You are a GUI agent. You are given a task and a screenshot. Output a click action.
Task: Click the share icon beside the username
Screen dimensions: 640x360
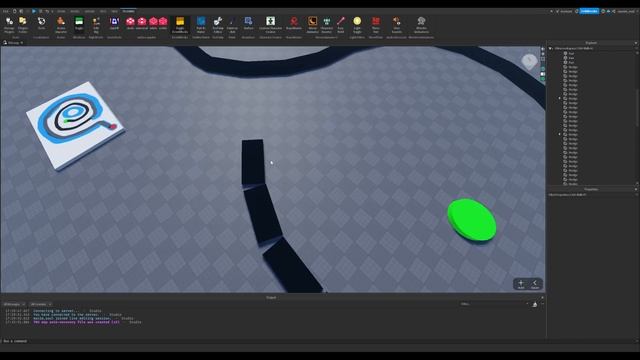pyautogui.click(x=614, y=11)
